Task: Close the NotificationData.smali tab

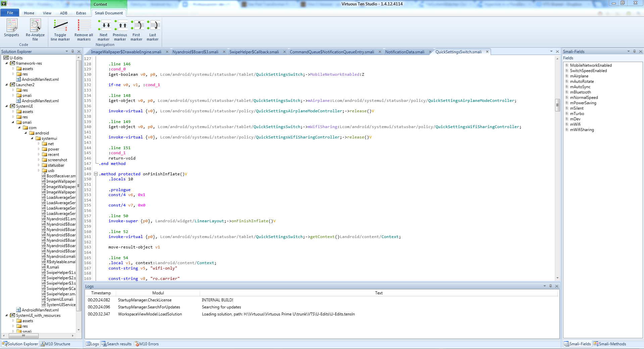Action: [x=430, y=52]
